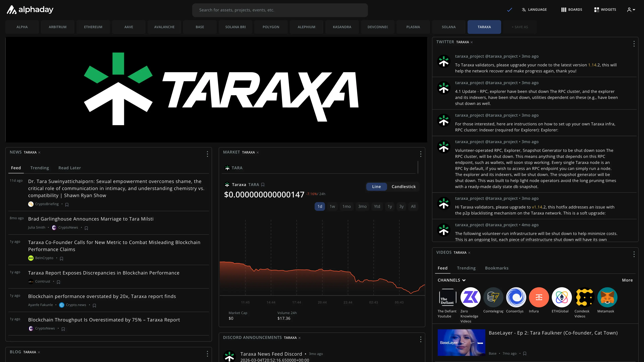Click the blue checkmark icon in header
Viewport: 644px width, 362px height.
pyautogui.click(x=509, y=10)
